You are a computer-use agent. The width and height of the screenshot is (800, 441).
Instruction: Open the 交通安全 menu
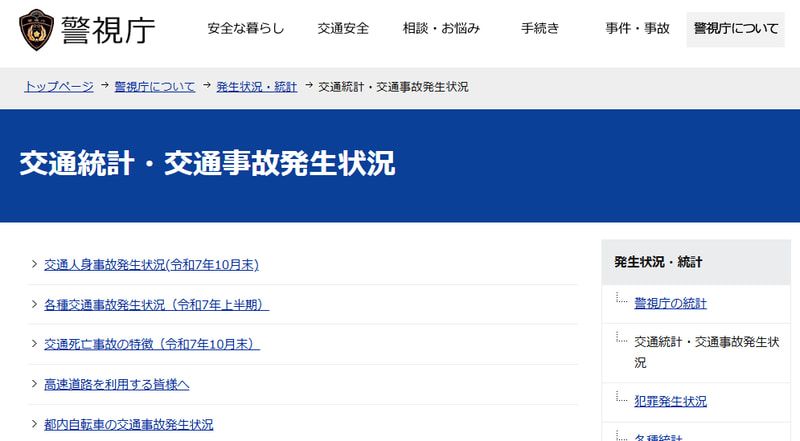click(343, 28)
